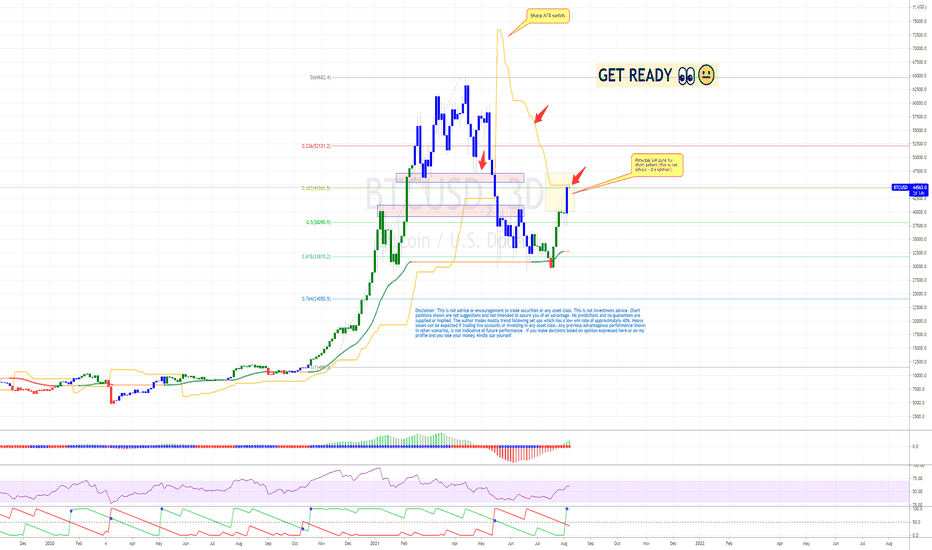Click the latest blue candle at 44500
Screen dimensions: 932x550
567,200
